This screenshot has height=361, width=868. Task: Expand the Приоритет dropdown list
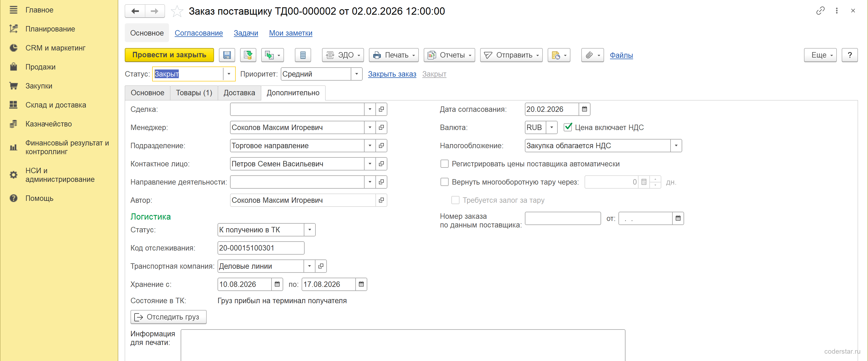(x=356, y=74)
